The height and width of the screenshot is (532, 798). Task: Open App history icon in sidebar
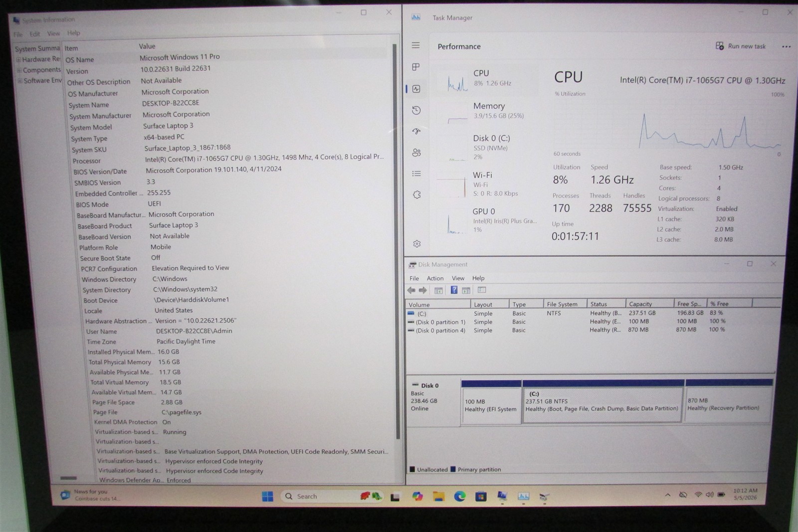[x=416, y=110]
